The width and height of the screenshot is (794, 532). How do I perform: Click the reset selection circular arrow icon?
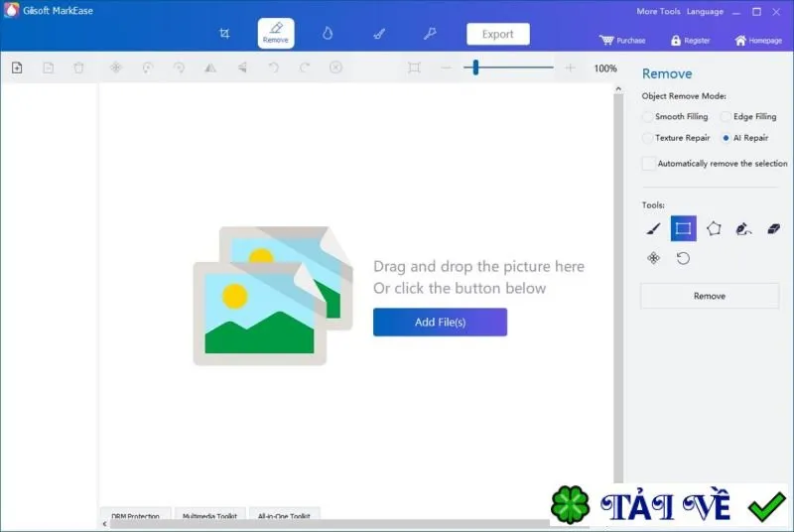point(683,259)
